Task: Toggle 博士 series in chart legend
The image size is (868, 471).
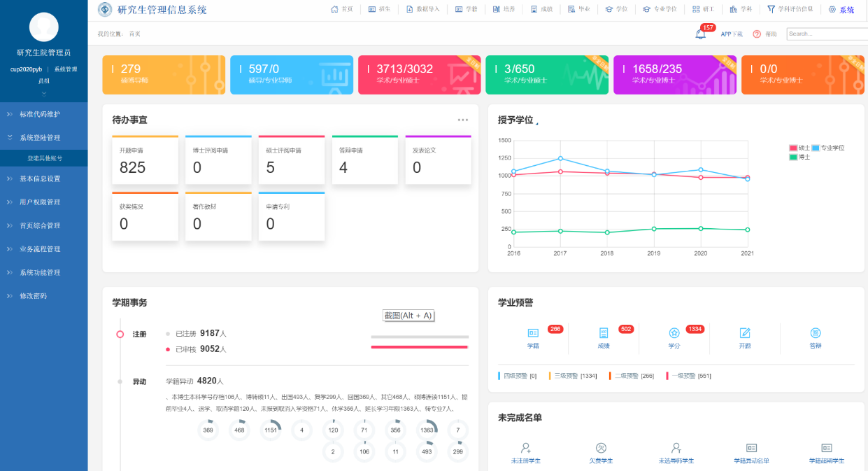Action: (794, 157)
